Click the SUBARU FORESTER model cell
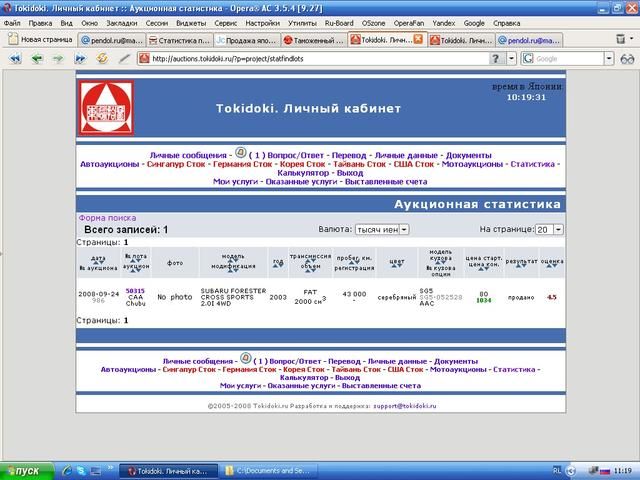 click(233, 297)
